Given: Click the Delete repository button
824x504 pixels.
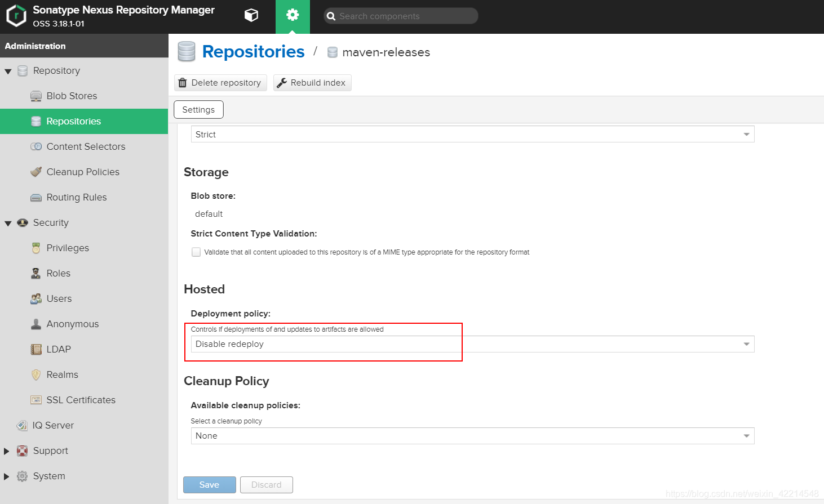Looking at the screenshot, I should click(x=220, y=82).
